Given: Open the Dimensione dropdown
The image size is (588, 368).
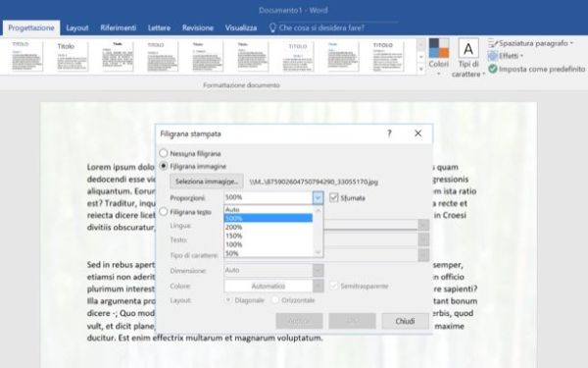Looking at the screenshot, I should click(318, 270).
